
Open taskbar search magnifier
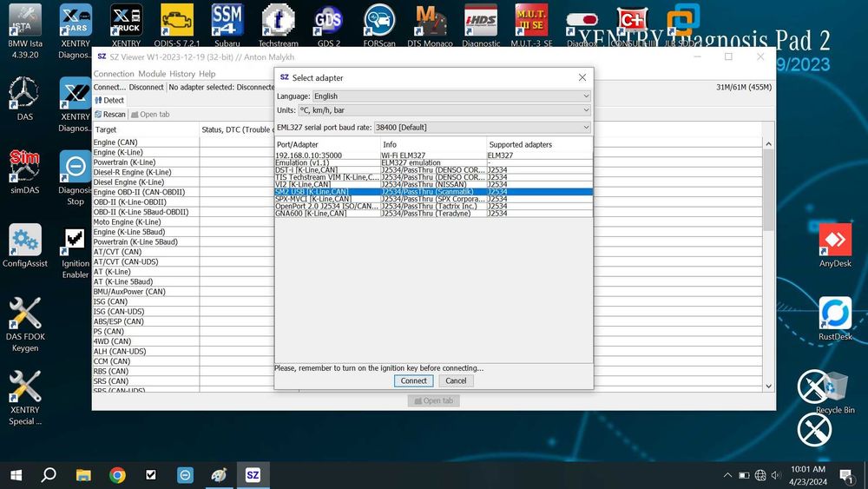click(x=49, y=474)
